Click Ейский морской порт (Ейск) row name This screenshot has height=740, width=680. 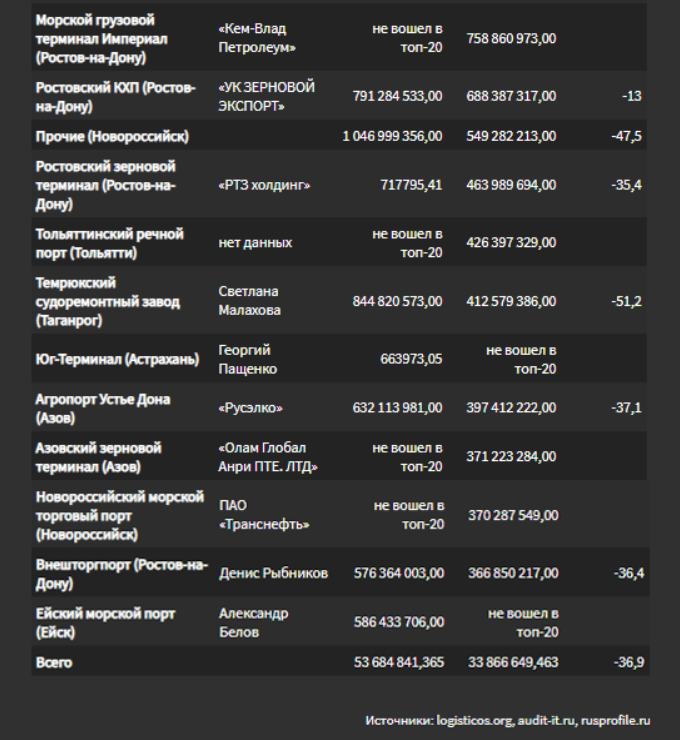pos(106,623)
